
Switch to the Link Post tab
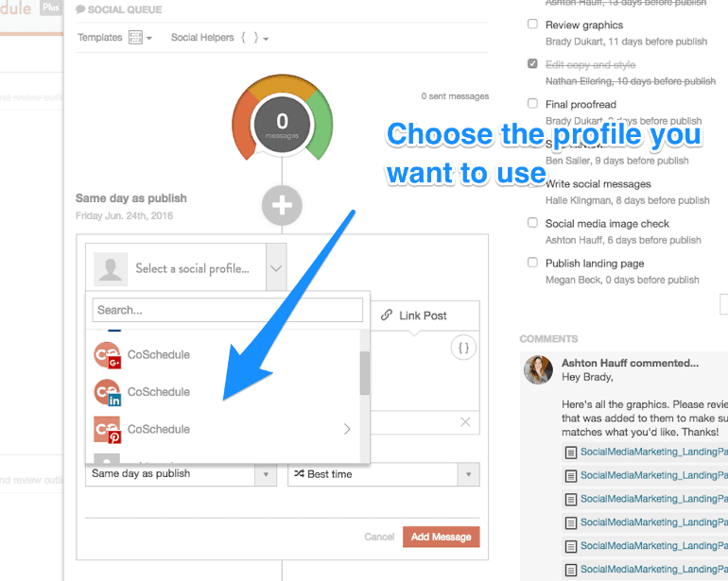414,316
